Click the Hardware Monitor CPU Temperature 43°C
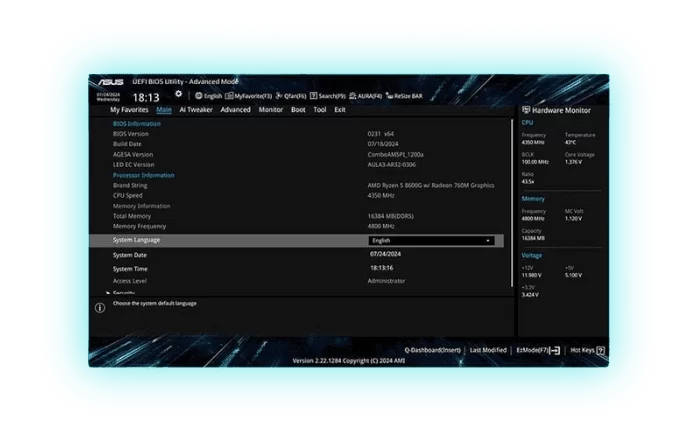Screen dimensions: 692x437 pyautogui.click(x=570, y=143)
